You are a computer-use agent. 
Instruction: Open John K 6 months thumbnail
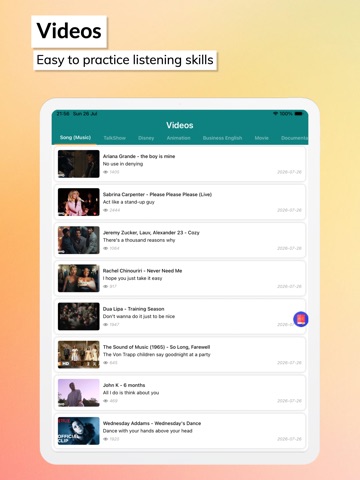[79, 393]
